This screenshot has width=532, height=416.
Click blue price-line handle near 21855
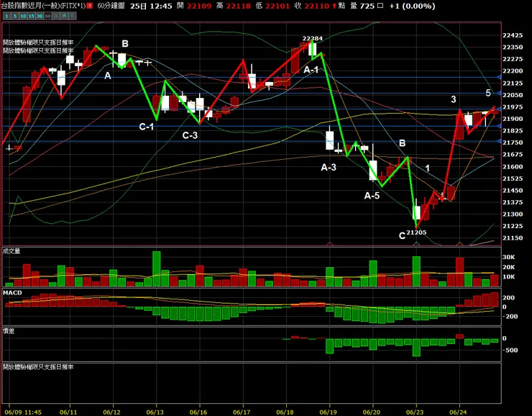click(x=499, y=126)
